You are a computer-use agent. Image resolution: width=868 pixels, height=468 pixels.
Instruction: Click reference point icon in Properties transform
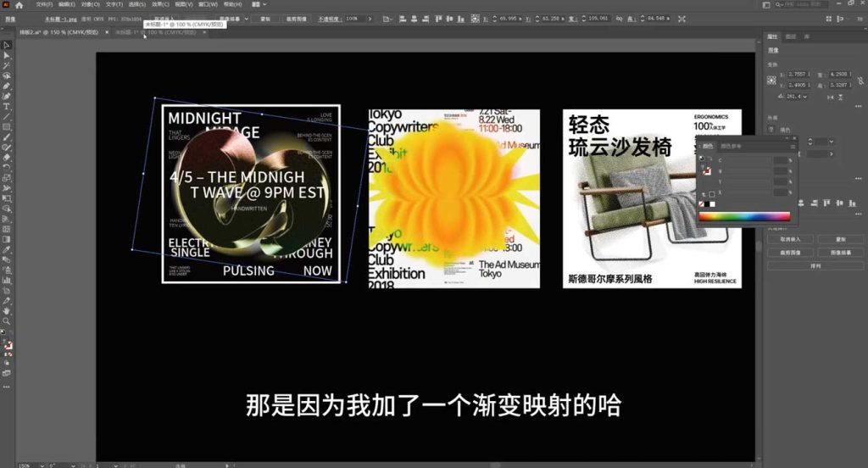(771, 80)
